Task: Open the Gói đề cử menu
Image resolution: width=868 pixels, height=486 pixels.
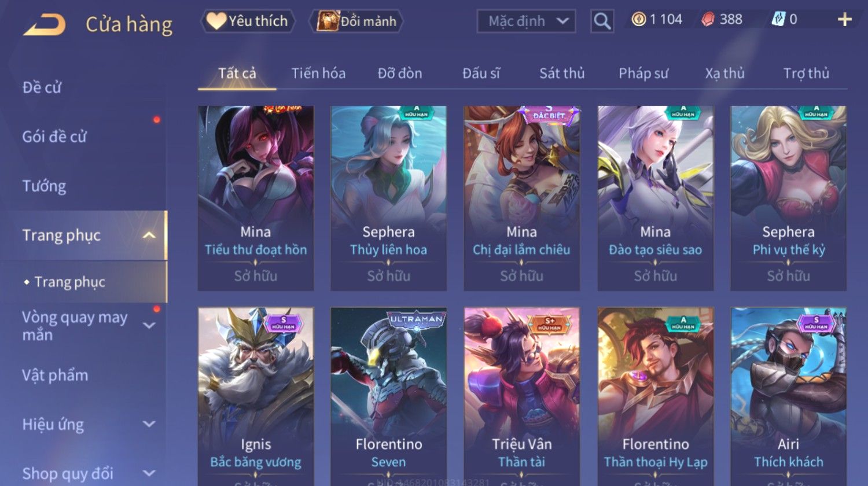Action: (x=54, y=137)
